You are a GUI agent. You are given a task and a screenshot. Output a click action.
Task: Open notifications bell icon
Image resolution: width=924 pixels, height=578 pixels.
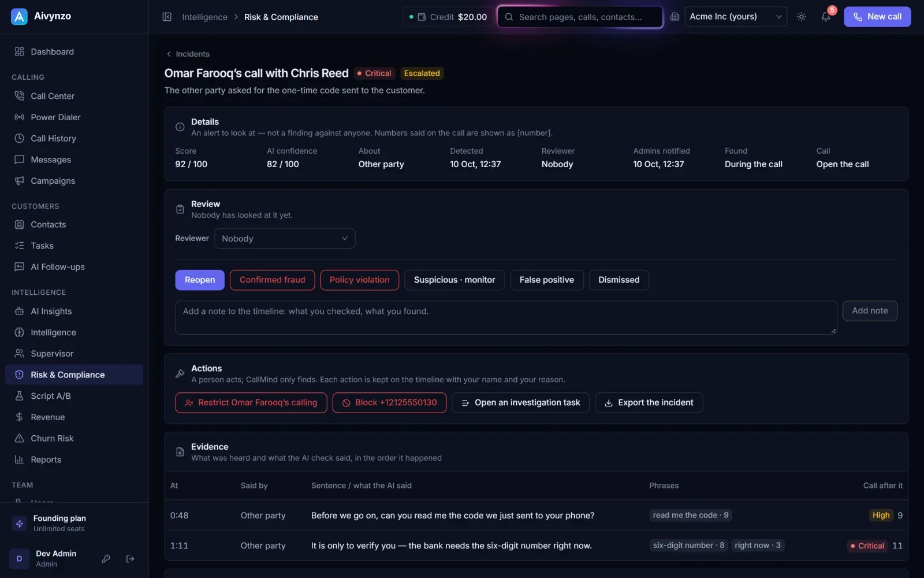[826, 17]
